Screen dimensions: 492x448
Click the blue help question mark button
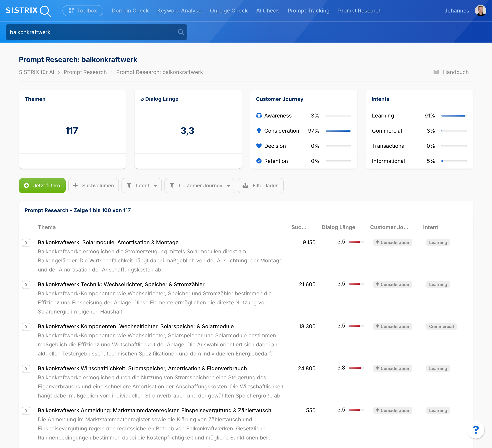(x=475, y=430)
